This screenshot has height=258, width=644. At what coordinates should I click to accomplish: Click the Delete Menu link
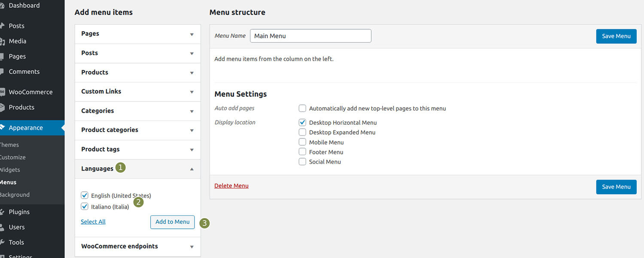[x=231, y=186]
